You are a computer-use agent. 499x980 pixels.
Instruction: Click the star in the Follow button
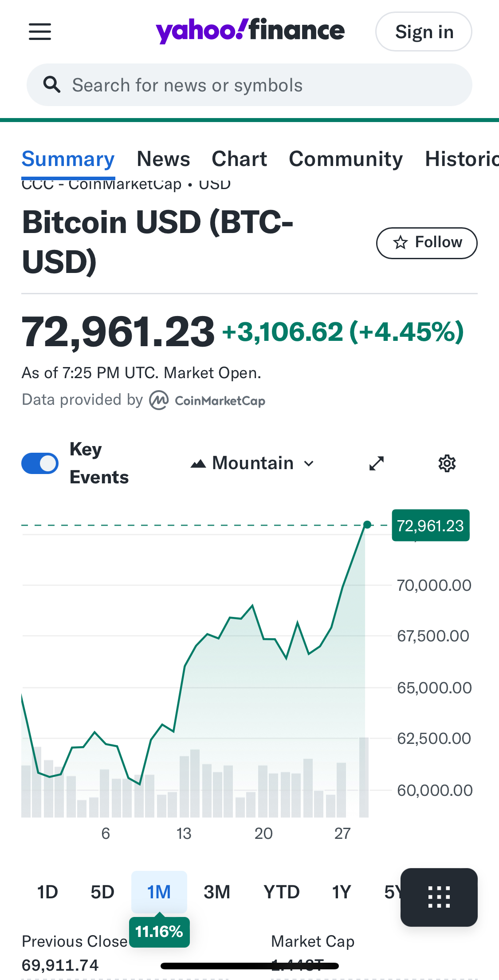click(401, 243)
